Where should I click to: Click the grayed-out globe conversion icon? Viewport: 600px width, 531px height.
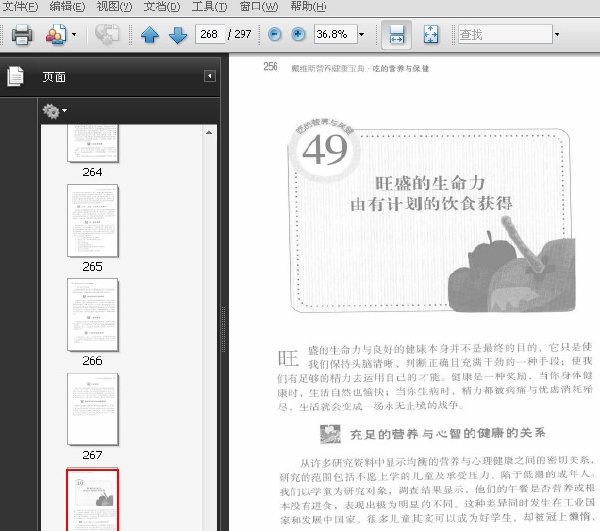pos(107,35)
